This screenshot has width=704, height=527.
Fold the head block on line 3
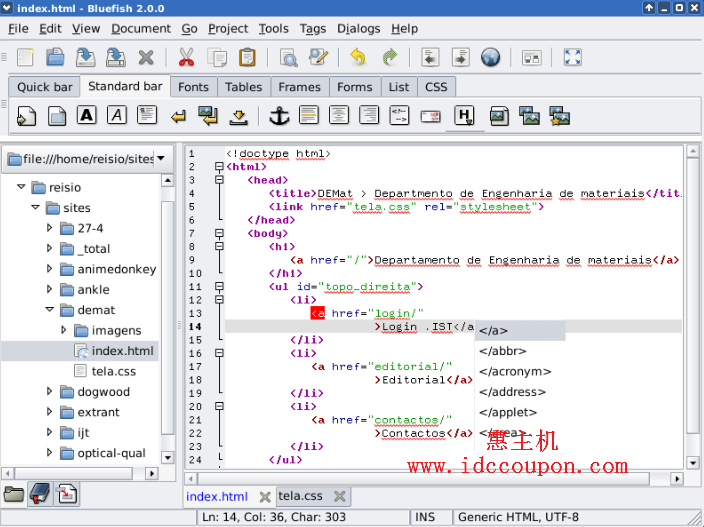pyautogui.click(x=219, y=180)
